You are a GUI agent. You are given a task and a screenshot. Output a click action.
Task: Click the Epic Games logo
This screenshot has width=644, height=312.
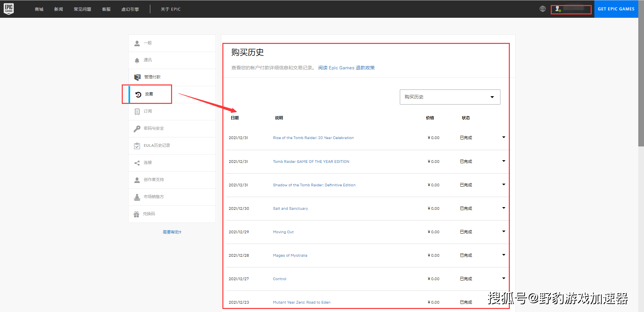[8, 9]
